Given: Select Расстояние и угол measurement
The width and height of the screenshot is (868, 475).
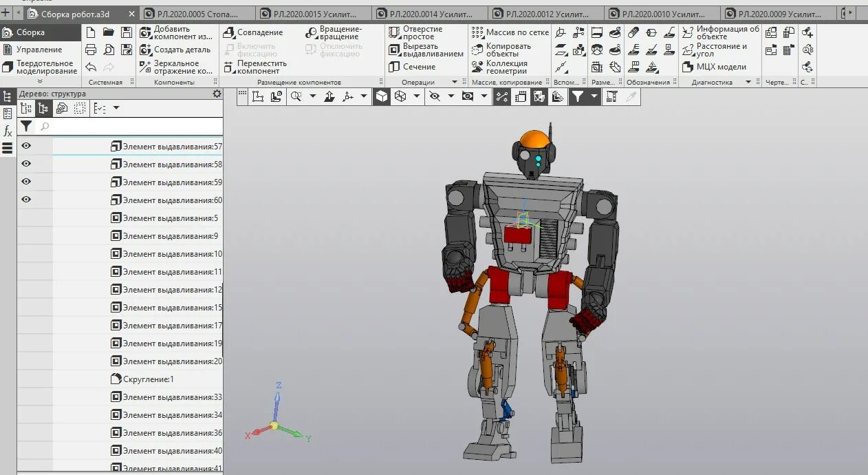Looking at the screenshot, I should click(x=715, y=50).
